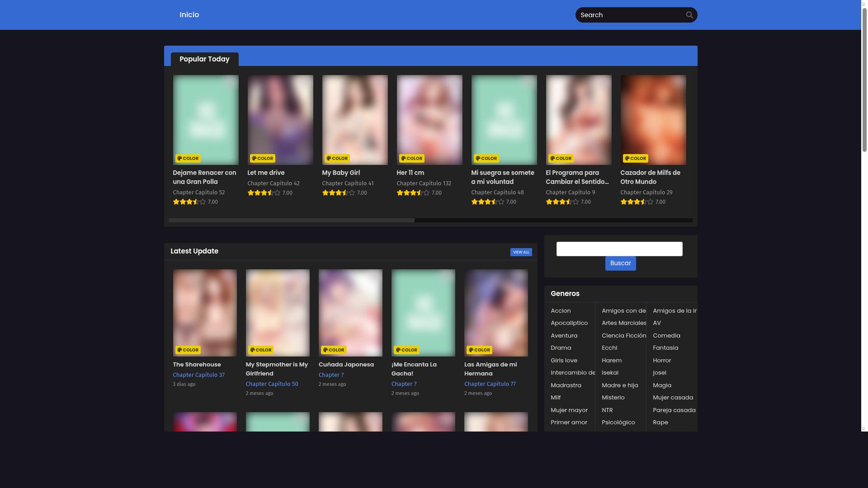This screenshot has height=488, width=868.
Task: Click the COLOR badge on Las Amigas de mi Hermana
Action: click(x=480, y=350)
